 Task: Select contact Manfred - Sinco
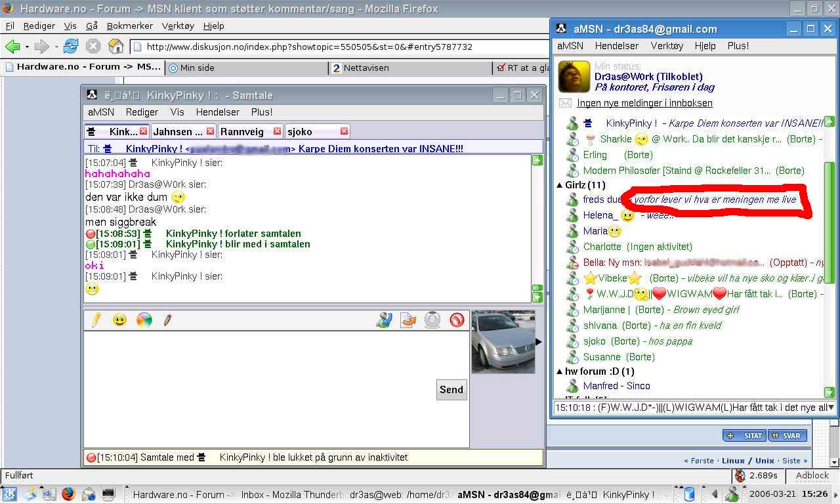click(x=617, y=386)
